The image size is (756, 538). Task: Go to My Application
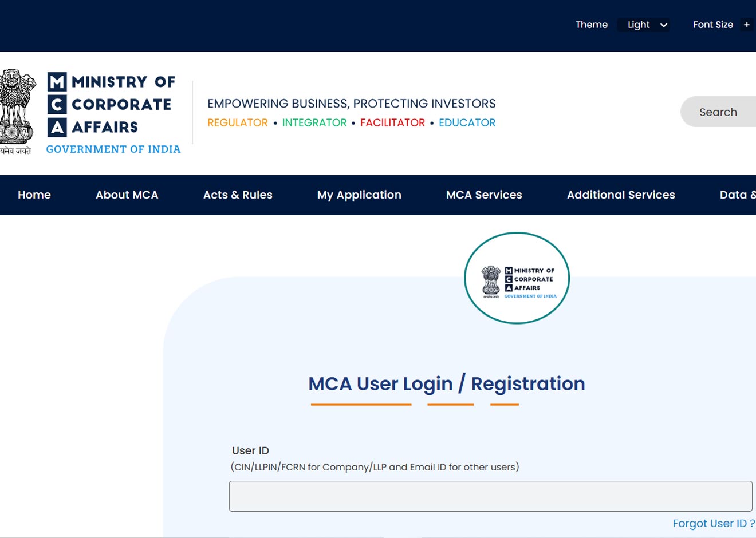[x=359, y=195]
